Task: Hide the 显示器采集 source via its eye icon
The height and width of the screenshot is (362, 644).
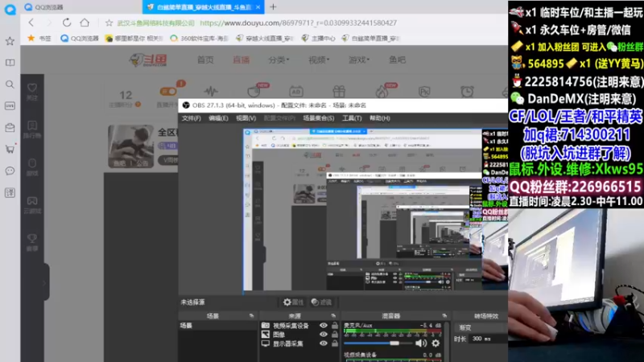Action: [324, 343]
